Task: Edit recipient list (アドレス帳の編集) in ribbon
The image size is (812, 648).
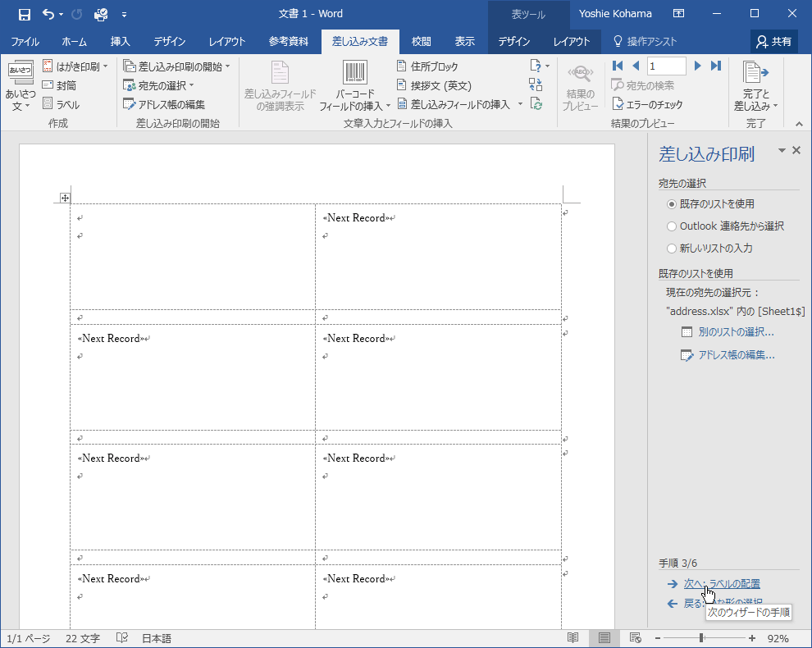Action: click(x=164, y=105)
